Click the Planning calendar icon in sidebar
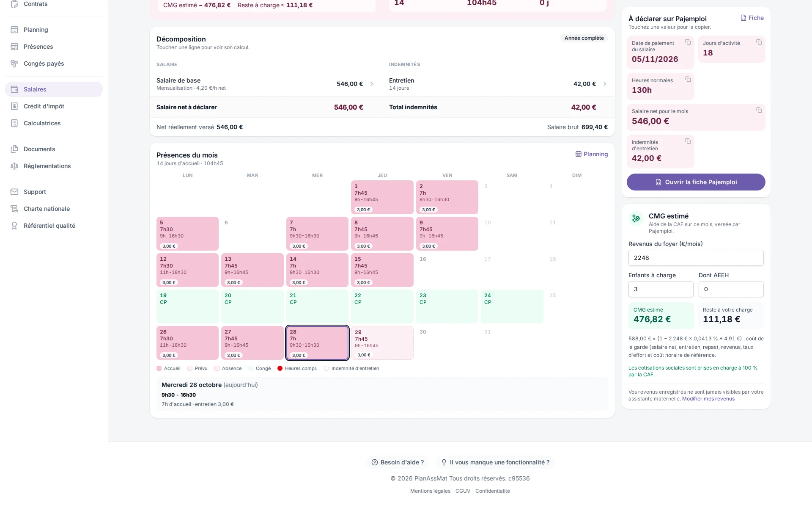Viewport: 812px width, 508px height. click(x=14, y=30)
